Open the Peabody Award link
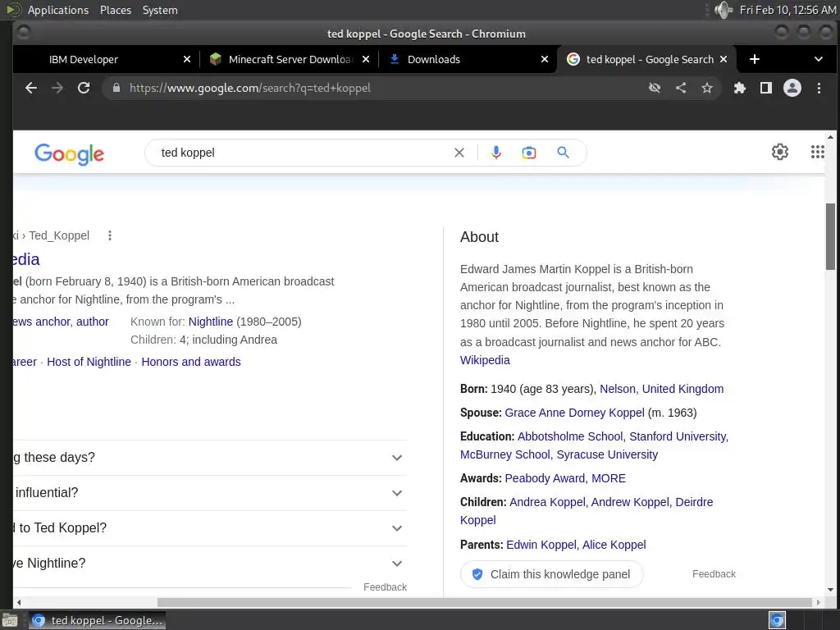 tap(545, 478)
